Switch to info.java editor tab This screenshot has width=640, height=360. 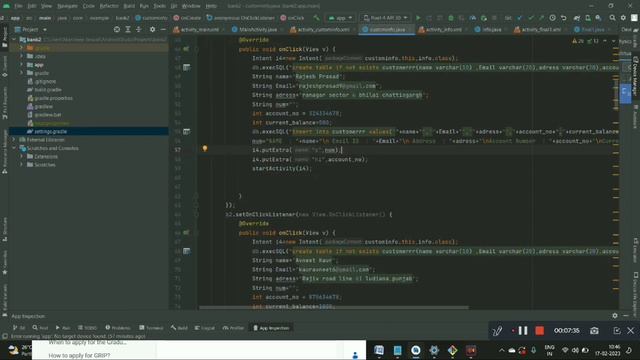pos(491,29)
